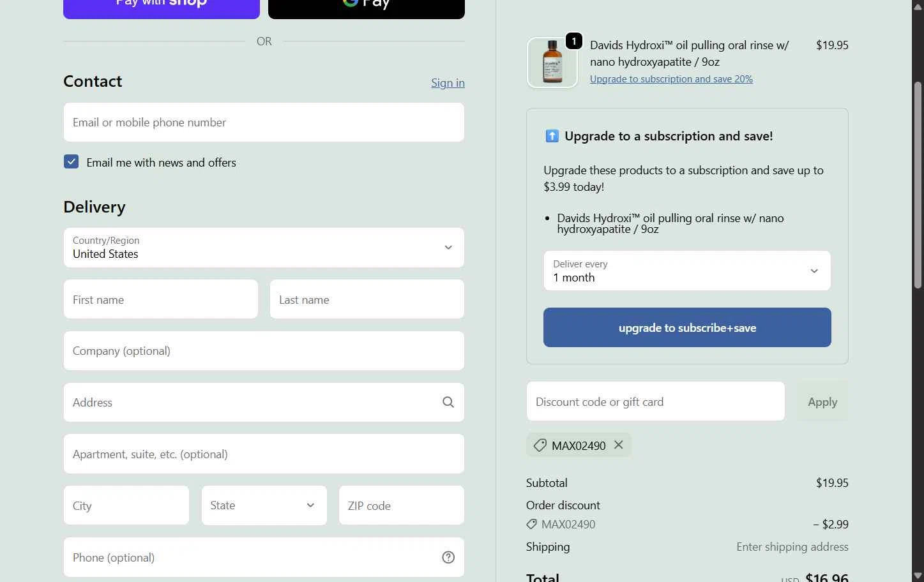This screenshot has width=924, height=582.
Task: Click the address search magnifier icon
Action: point(448,402)
